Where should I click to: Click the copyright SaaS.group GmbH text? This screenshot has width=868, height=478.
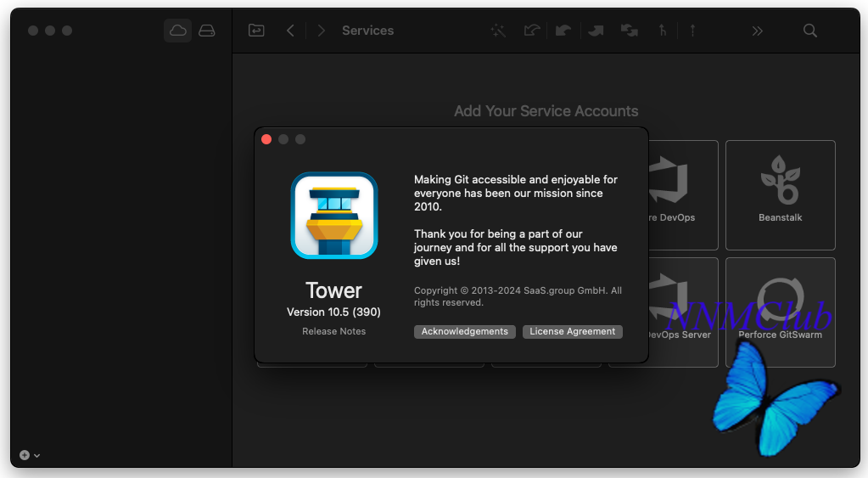(x=518, y=296)
